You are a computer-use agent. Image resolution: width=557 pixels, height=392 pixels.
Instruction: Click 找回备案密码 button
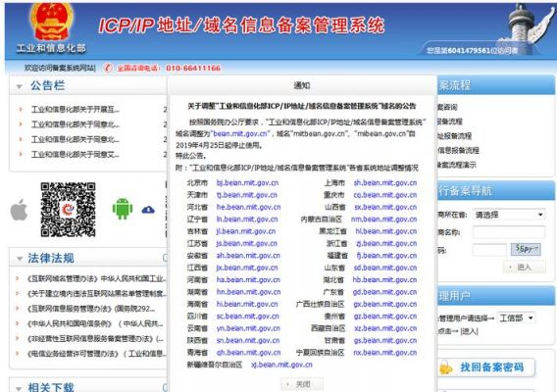click(486, 367)
